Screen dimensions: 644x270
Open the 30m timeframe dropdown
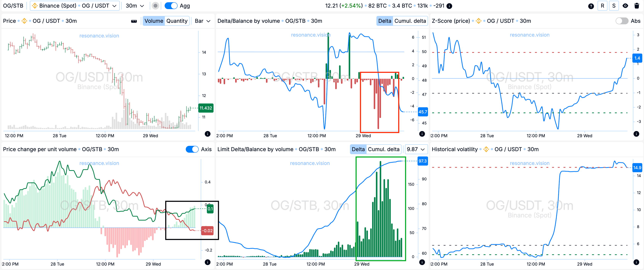[x=135, y=6]
